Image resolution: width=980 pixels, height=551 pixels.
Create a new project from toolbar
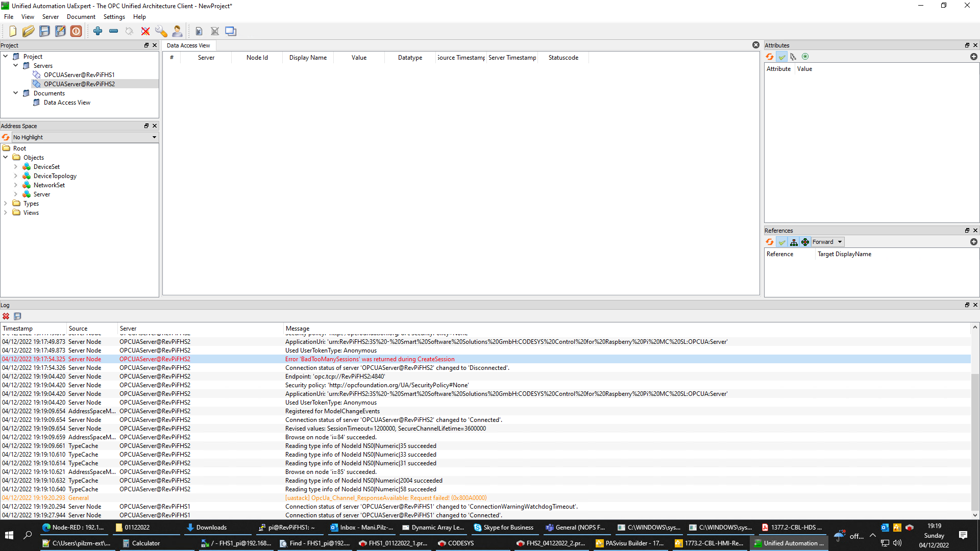click(x=13, y=31)
